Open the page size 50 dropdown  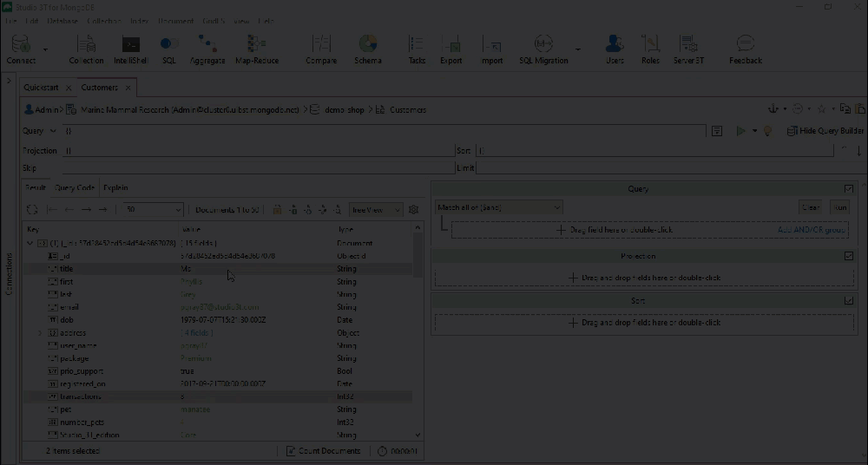[153, 209]
